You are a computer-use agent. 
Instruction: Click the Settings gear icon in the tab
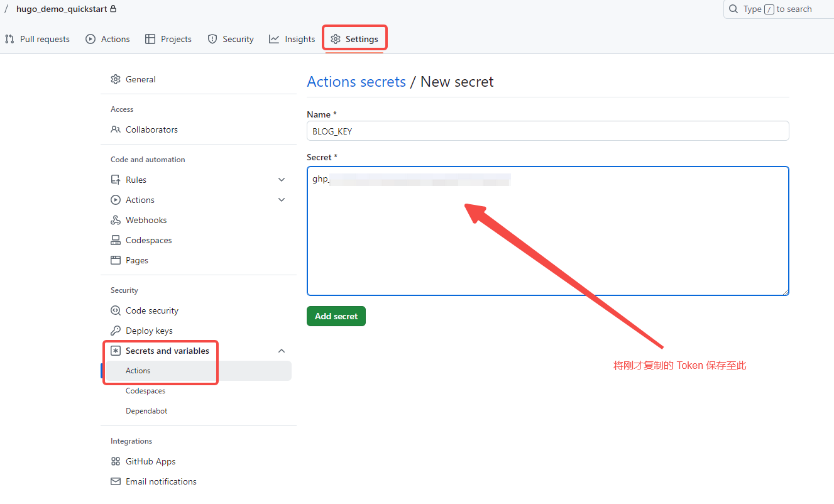click(336, 39)
